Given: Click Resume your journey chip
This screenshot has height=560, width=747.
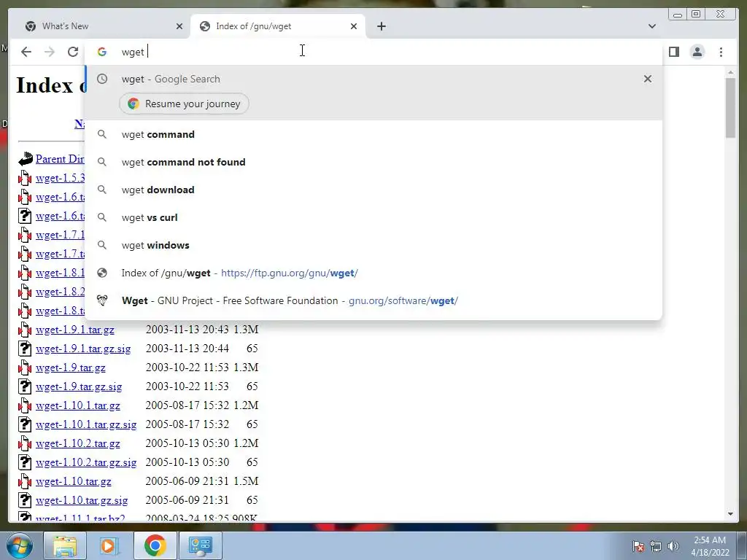Looking at the screenshot, I should point(184,104).
